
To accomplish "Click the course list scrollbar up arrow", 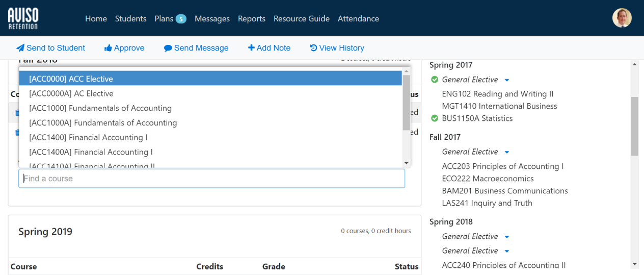I will click(406, 71).
